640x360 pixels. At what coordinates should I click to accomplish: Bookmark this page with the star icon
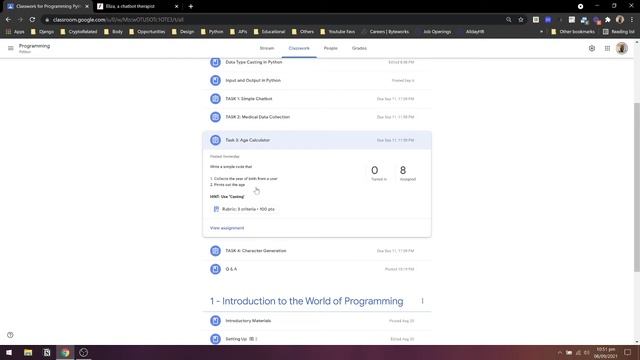tap(521, 20)
